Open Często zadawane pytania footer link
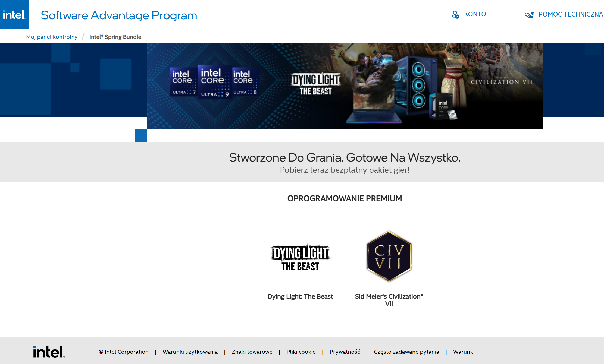This screenshot has height=364, width=604. pyautogui.click(x=406, y=352)
